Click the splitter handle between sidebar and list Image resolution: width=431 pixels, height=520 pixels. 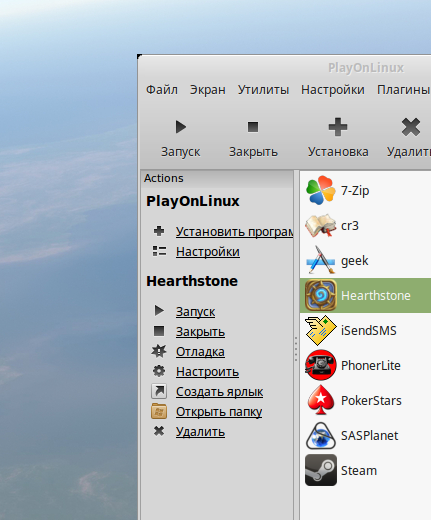(296, 349)
